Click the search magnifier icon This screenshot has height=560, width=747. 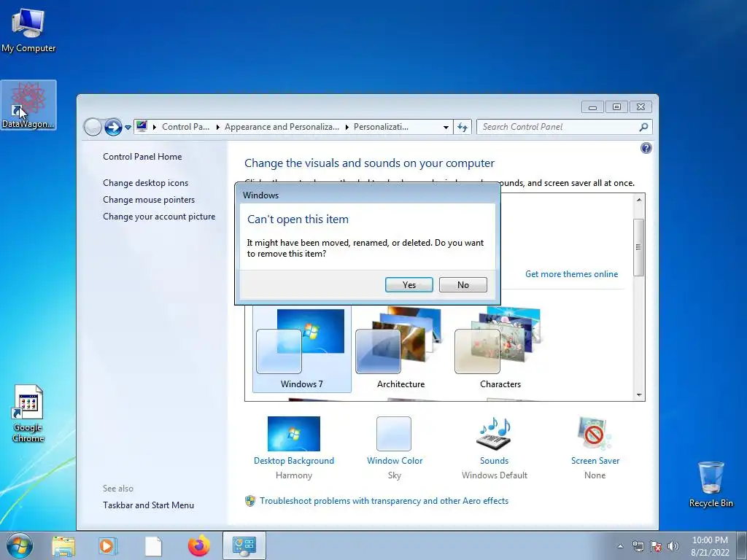click(x=643, y=127)
